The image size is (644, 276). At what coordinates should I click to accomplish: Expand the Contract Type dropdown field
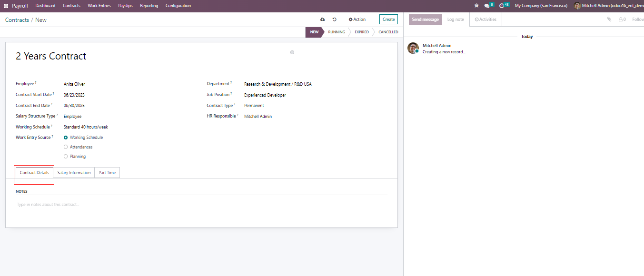coord(286,106)
